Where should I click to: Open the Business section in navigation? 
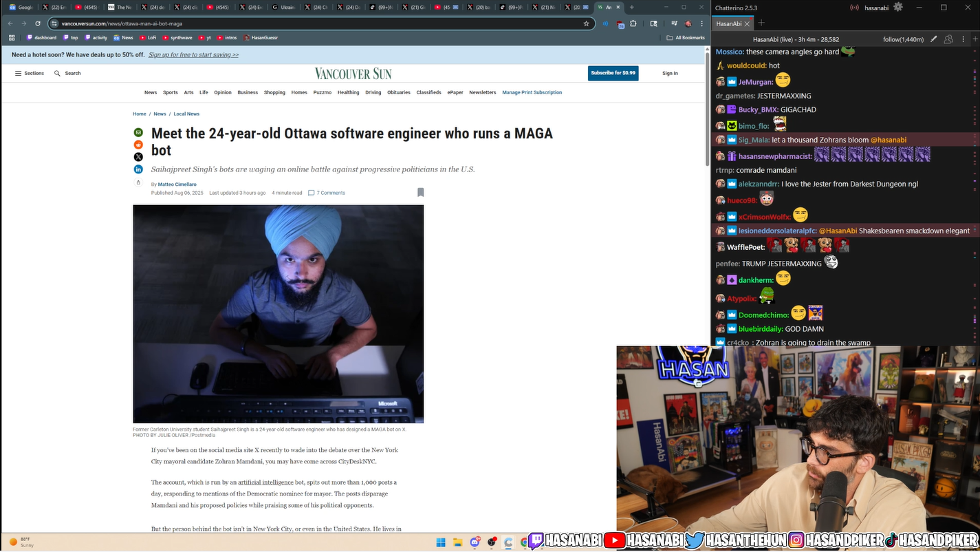click(x=248, y=92)
